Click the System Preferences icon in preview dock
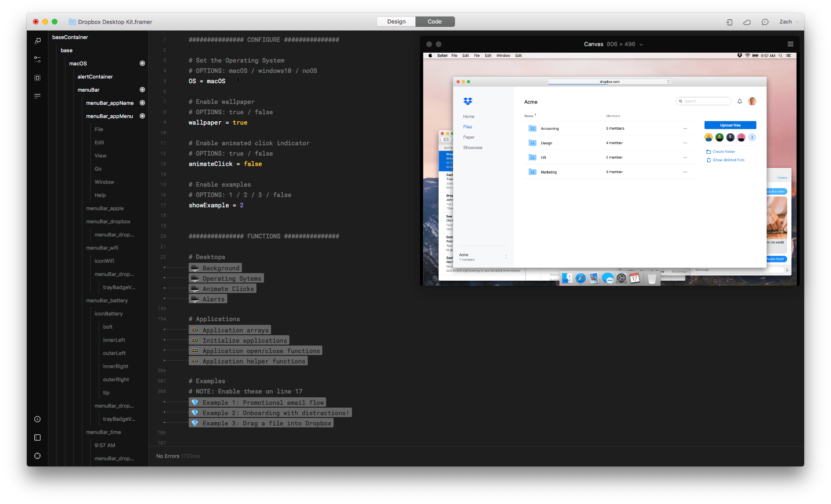This screenshot has width=831, height=504. click(622, 278)
